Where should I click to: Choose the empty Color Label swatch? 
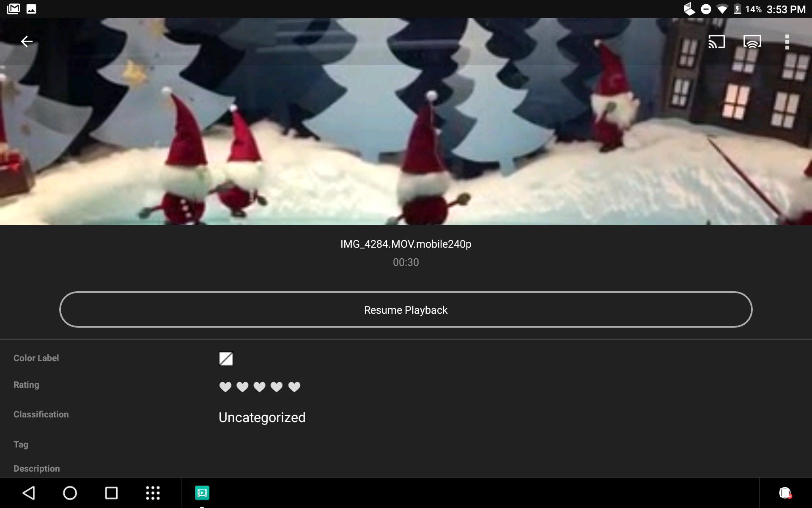pos(226,359)
